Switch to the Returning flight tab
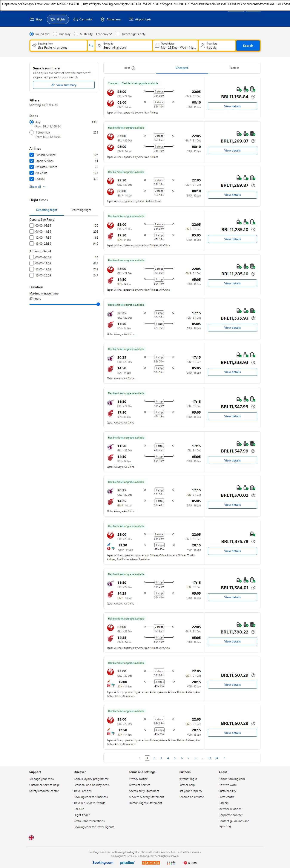This screenshot has height=868, width=290. coord(81,210)
